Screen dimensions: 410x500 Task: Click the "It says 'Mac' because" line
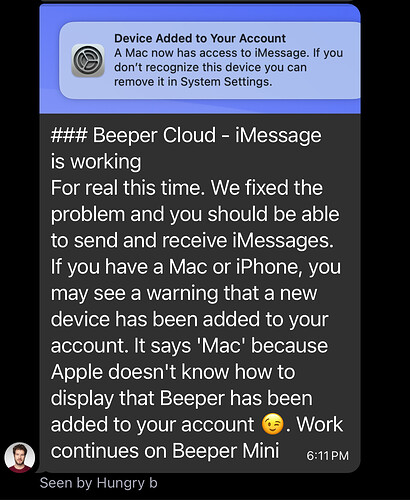pyautogui.click(x=231, y=346)
